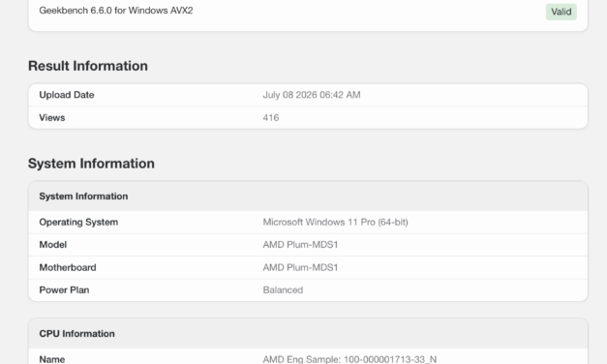This screenshot has height=364, width=607.
Task: Click the Operating System label
Action: pos(78,223)
